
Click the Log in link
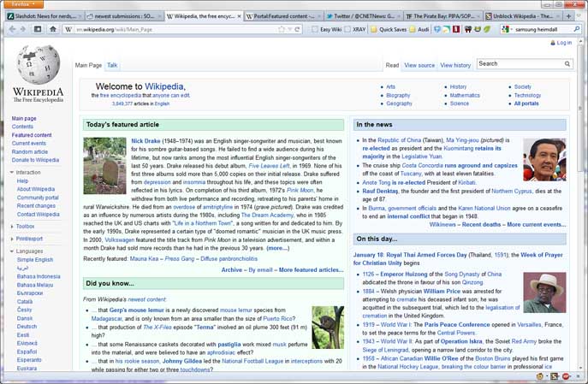tap(564, 43)
